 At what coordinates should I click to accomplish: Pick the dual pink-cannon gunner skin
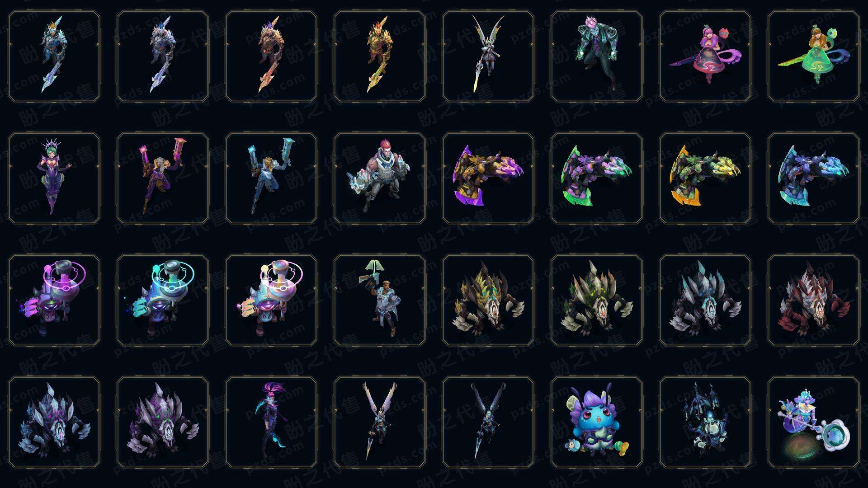163,178
